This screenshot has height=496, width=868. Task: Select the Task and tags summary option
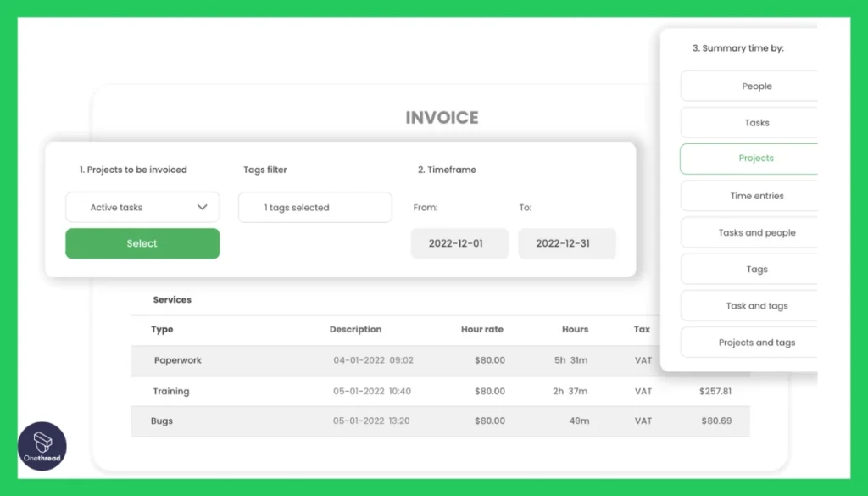[x=749, y=305]
